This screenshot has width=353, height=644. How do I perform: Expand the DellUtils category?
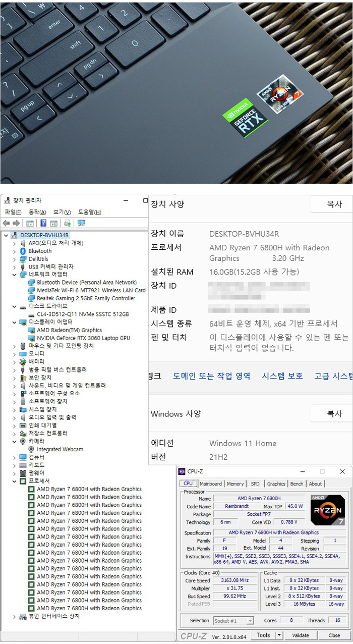pos(14,259)
